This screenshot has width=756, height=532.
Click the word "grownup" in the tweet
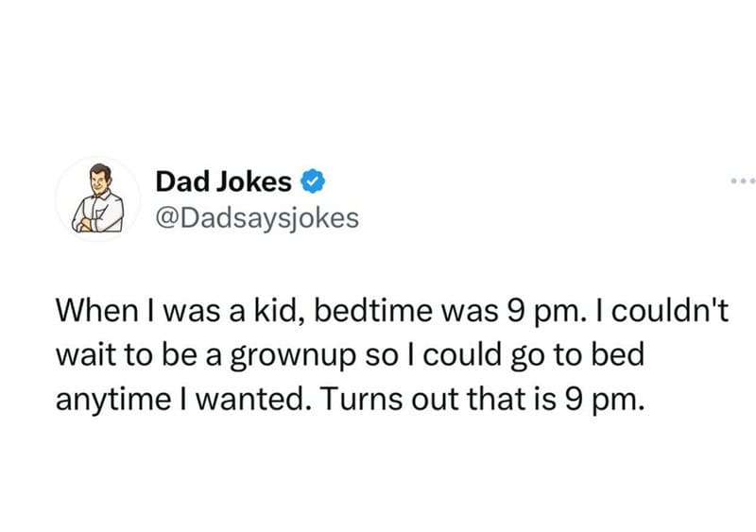click(293, 356)
